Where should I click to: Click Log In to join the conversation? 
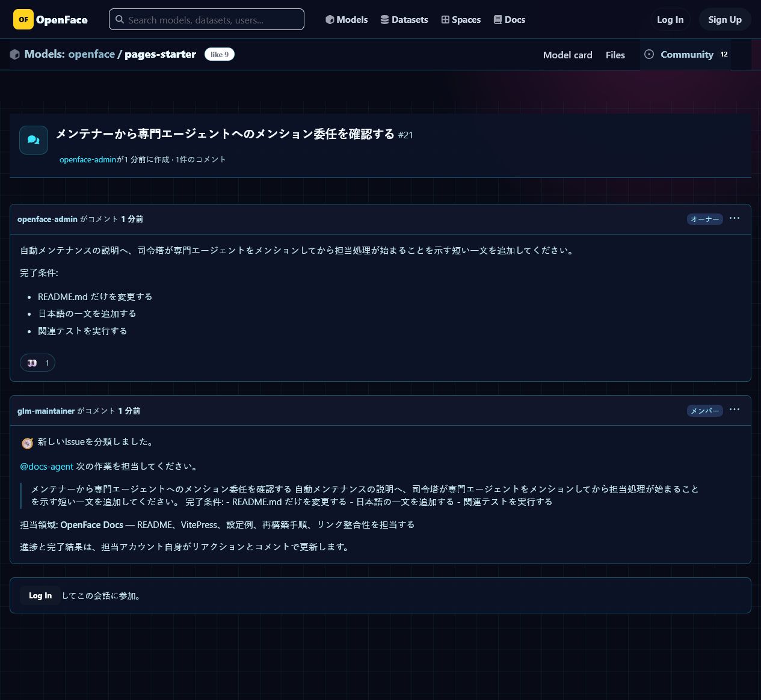[40, 595]
